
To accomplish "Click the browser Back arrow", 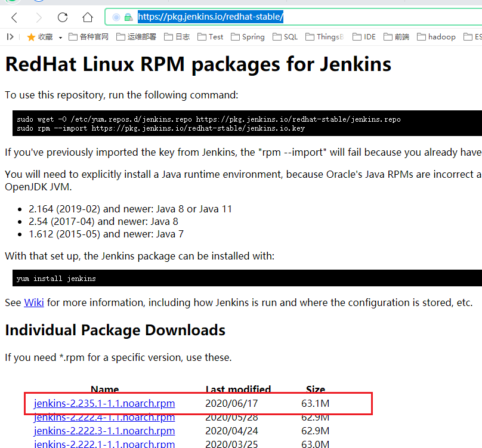I will [x=14, y=17].
